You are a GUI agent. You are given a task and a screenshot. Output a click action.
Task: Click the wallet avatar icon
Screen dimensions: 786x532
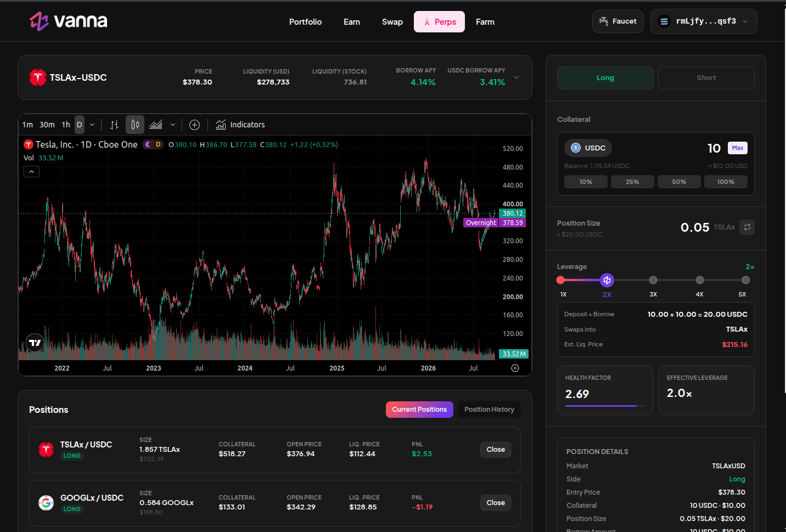(x=664, y=21)
